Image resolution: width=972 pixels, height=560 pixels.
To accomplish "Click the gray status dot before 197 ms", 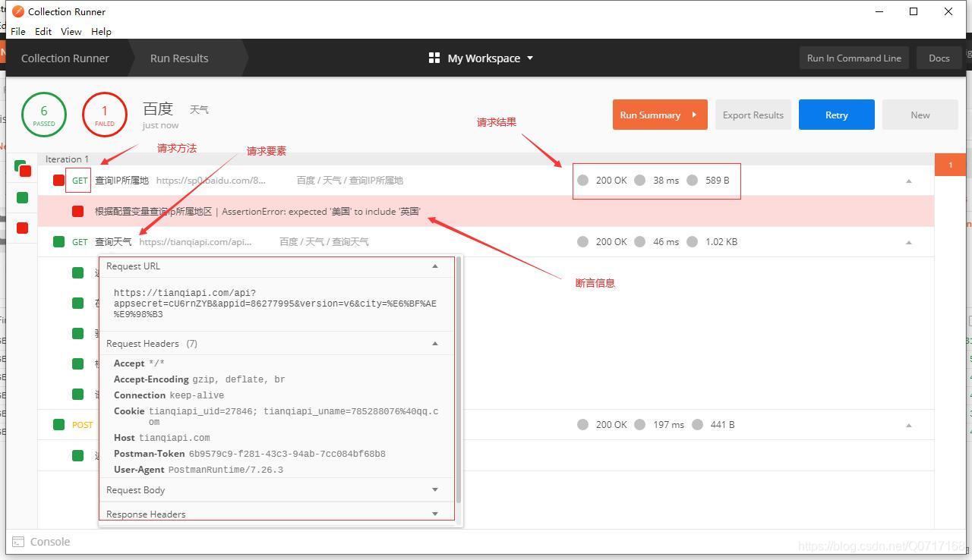I will click(639, 424).
